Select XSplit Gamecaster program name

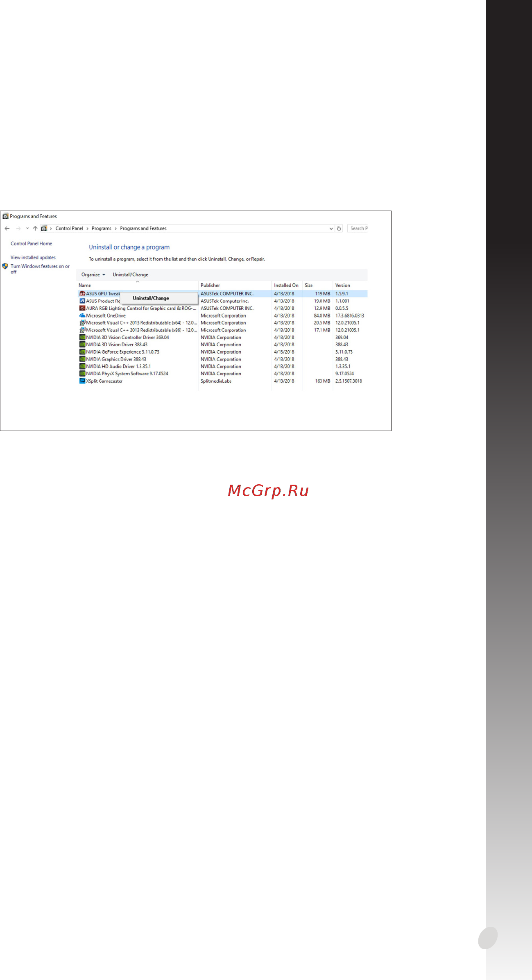point(104,381)
